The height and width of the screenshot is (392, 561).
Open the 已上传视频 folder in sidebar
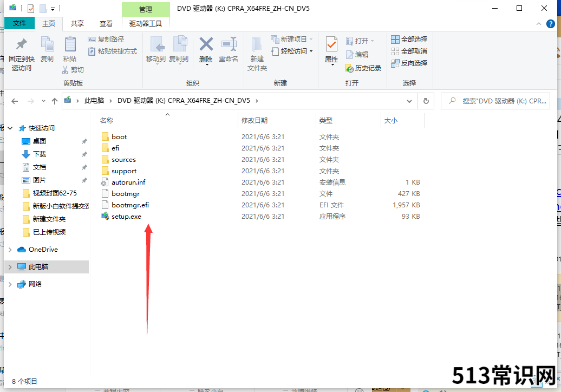click(49, 232)
